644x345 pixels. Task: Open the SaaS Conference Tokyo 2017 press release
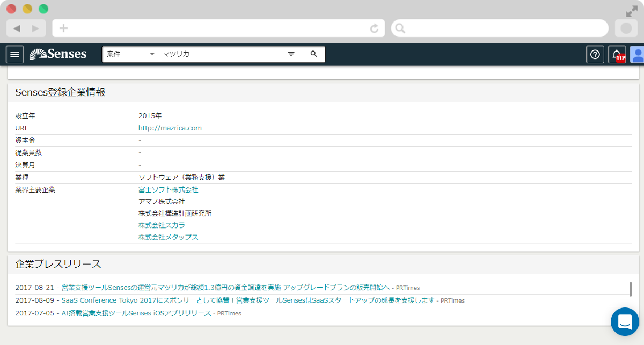pyautogui.click(x=248, y=300)
